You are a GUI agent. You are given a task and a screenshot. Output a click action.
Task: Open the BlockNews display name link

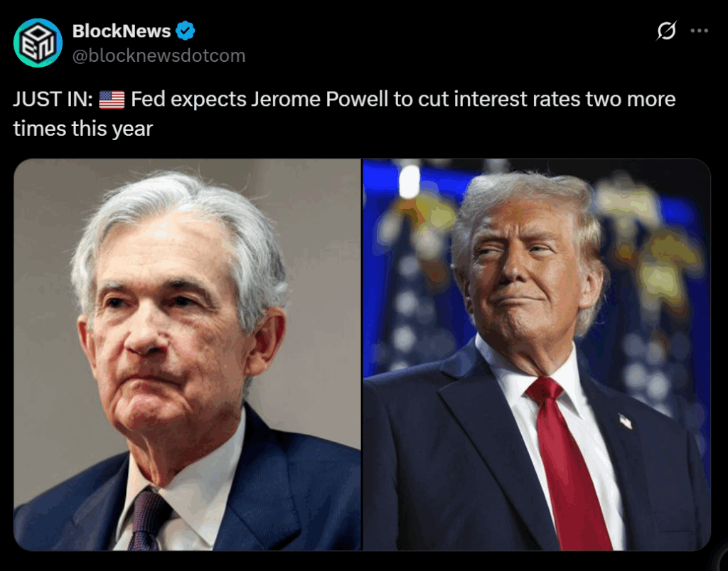(122, 31)
